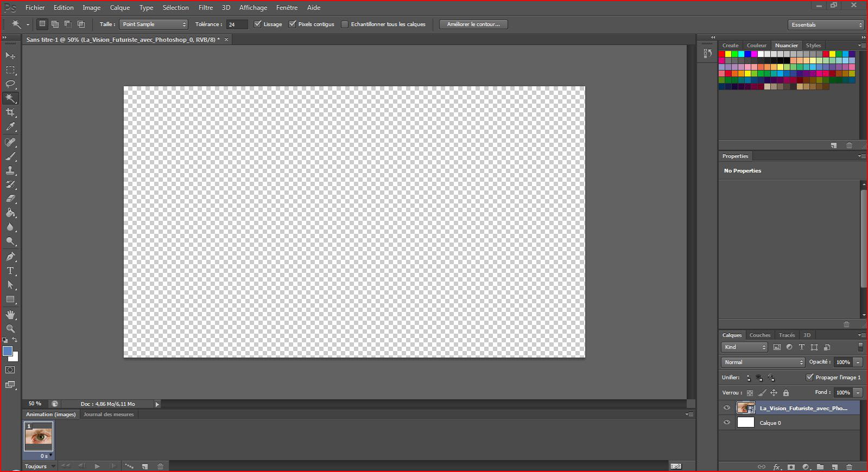The width and height of the screenshot is (868, 472).
Task: Select the Path Selection tool
Action: pyautogui.click(x=10, y=285)
